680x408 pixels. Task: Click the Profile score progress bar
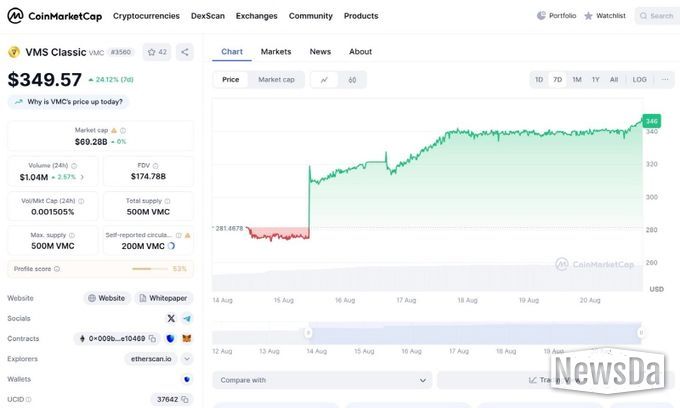[150, 269]
